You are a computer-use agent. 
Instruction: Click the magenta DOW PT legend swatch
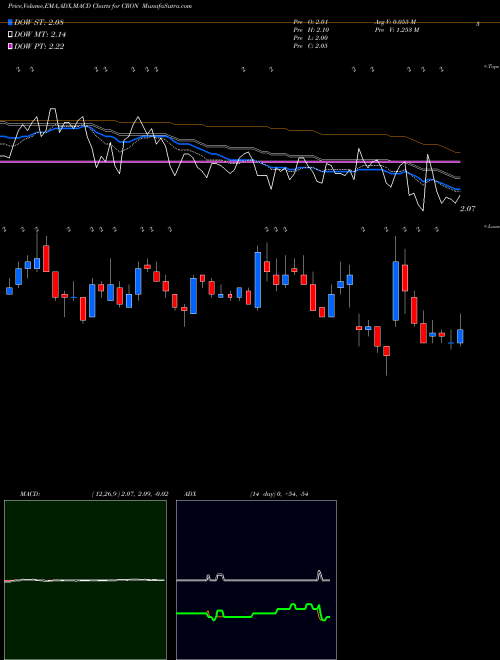(10, 46)
